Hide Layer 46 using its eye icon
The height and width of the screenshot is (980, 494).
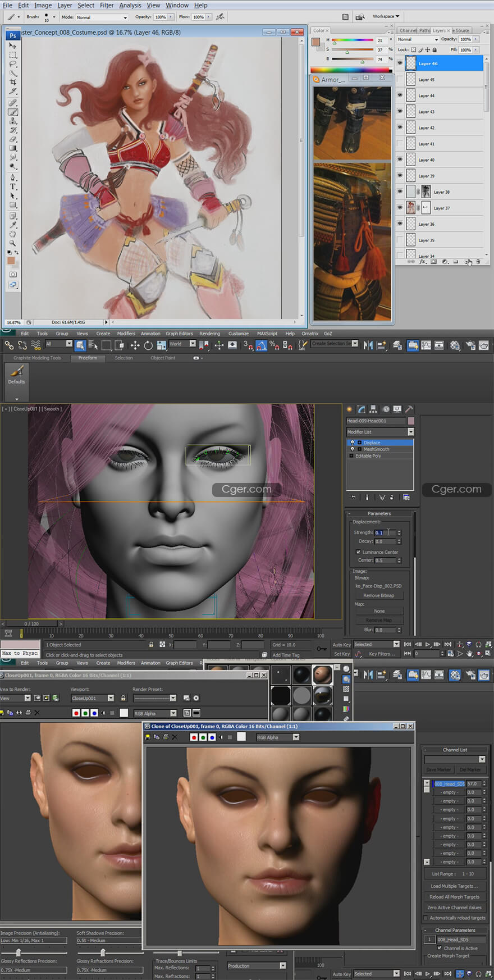(x=400, y=63)
